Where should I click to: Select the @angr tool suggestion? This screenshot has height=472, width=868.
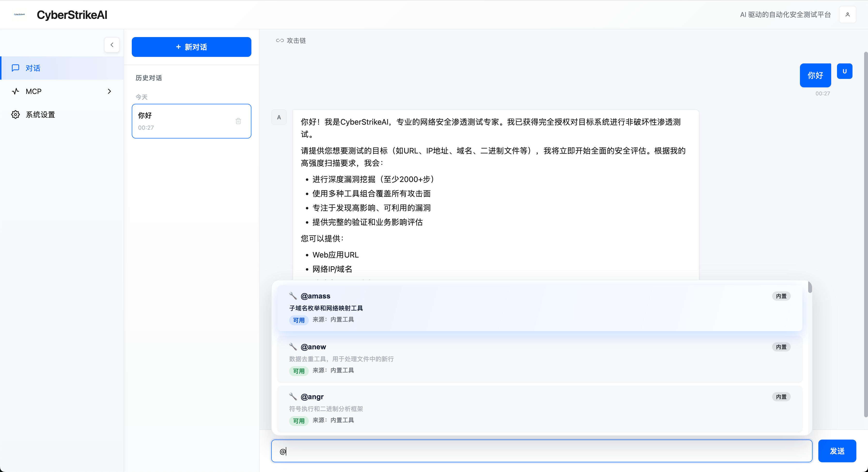click(x=540, y=408)
